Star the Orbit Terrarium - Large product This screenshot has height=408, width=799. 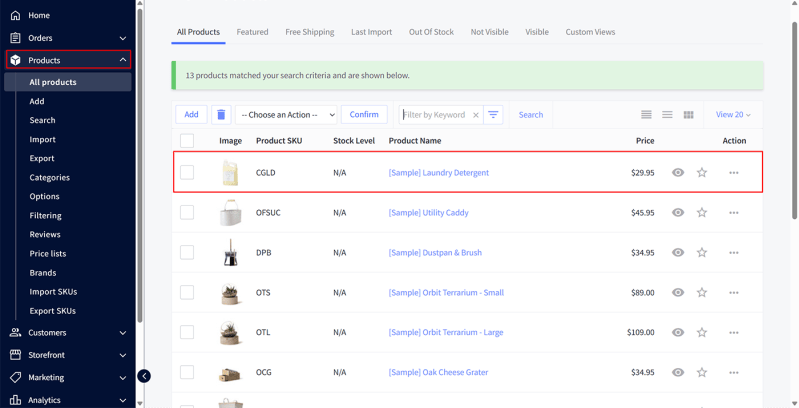[x=702, y=332]
